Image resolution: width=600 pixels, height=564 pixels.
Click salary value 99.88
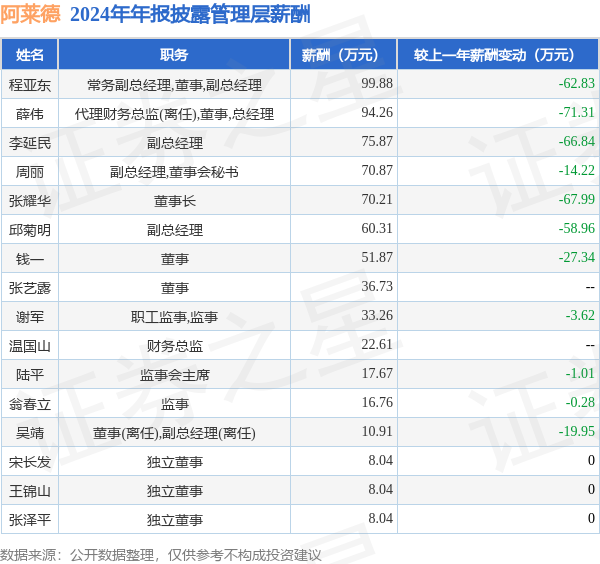[377, 83]
